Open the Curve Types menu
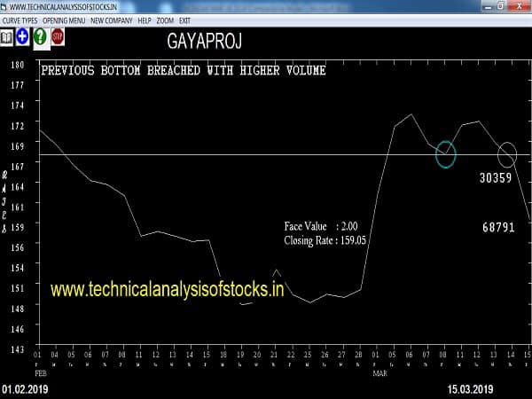Viewport: 532px width, 399px height. coord(19,20)
